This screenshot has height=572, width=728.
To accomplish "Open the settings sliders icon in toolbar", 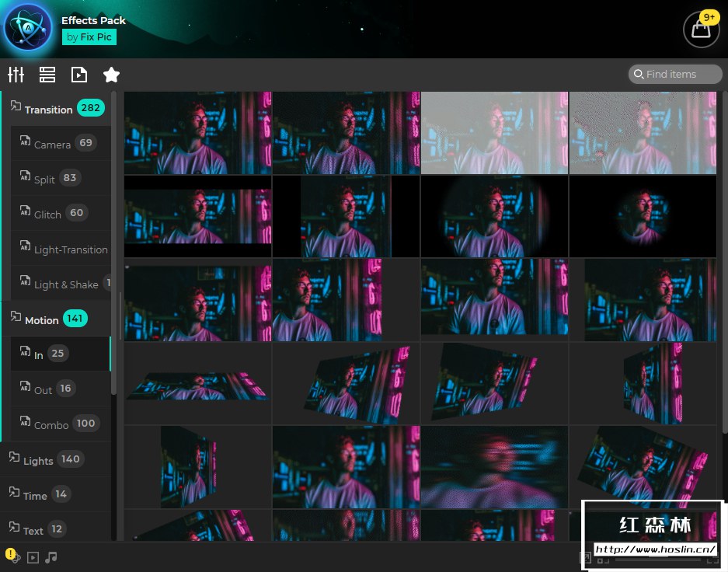I will [16, 75].
